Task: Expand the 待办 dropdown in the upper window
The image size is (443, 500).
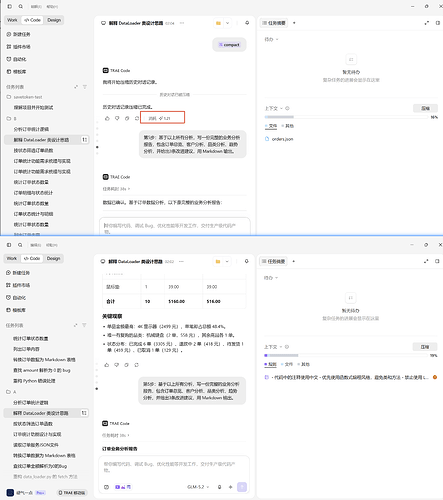Action: pyautogui.click(x=271, y=39)
